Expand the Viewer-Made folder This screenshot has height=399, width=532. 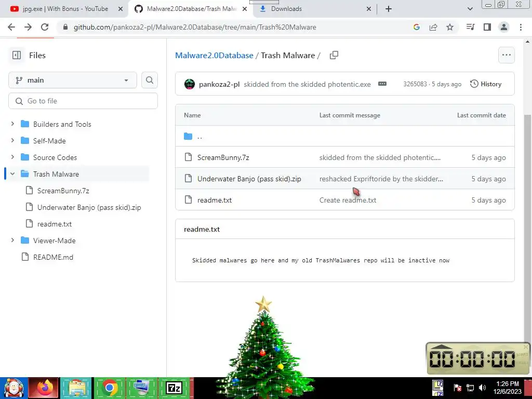pyautogui.click(x=12, y=240)
